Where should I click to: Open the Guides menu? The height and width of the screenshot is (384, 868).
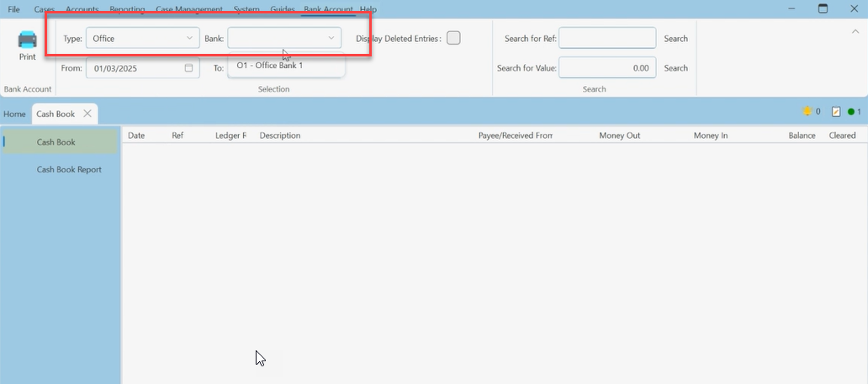pos(283,9)
